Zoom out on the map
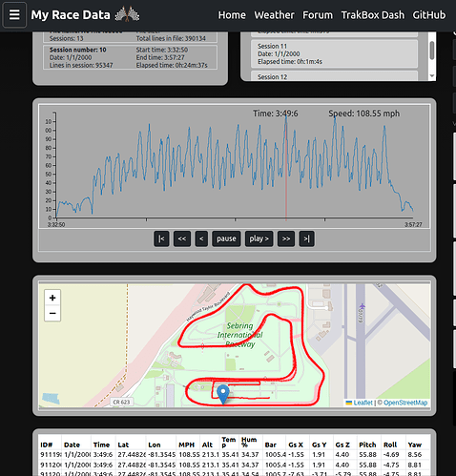 (52, 314)
